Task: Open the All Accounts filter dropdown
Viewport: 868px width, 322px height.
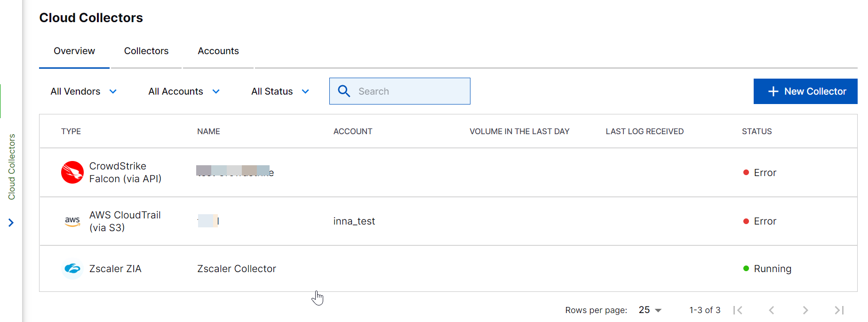Action: (x=183, y=91)
